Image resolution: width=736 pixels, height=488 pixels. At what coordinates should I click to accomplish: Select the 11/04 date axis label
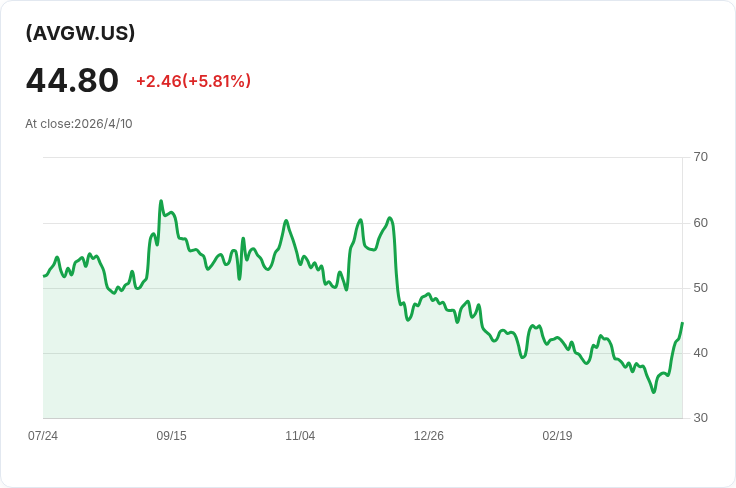pyautogui.click(x=300, y=436)
